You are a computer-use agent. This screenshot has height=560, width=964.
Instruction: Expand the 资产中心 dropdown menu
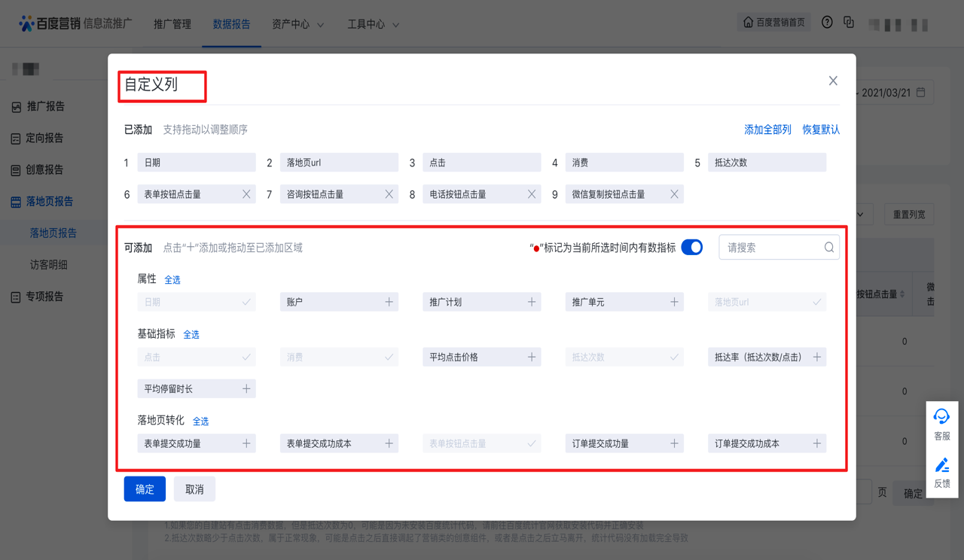297,24
